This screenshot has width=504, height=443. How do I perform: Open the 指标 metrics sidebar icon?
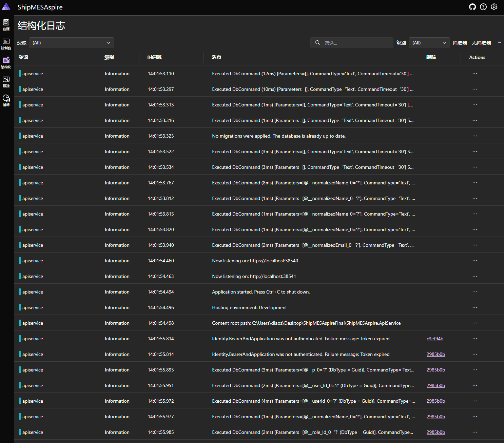tap(6, 100)
